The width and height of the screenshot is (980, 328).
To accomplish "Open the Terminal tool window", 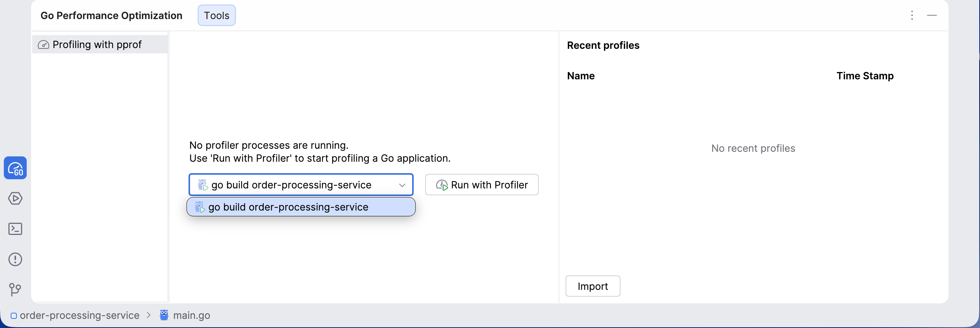I will tap(15, 229).
